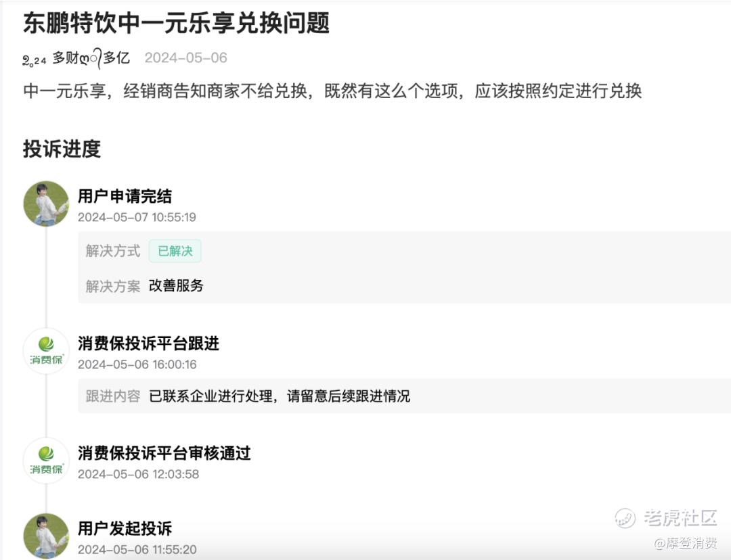Click the 用户发起投诉 step title

[125, 528]
